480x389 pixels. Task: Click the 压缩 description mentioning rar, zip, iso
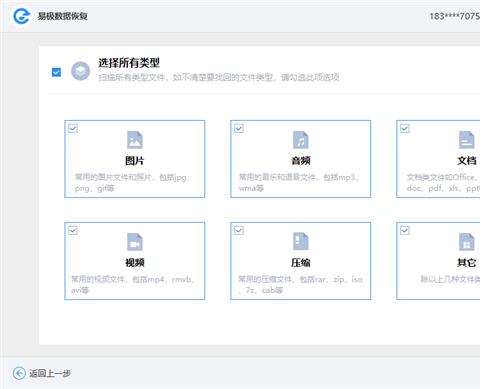coord(300,284)
